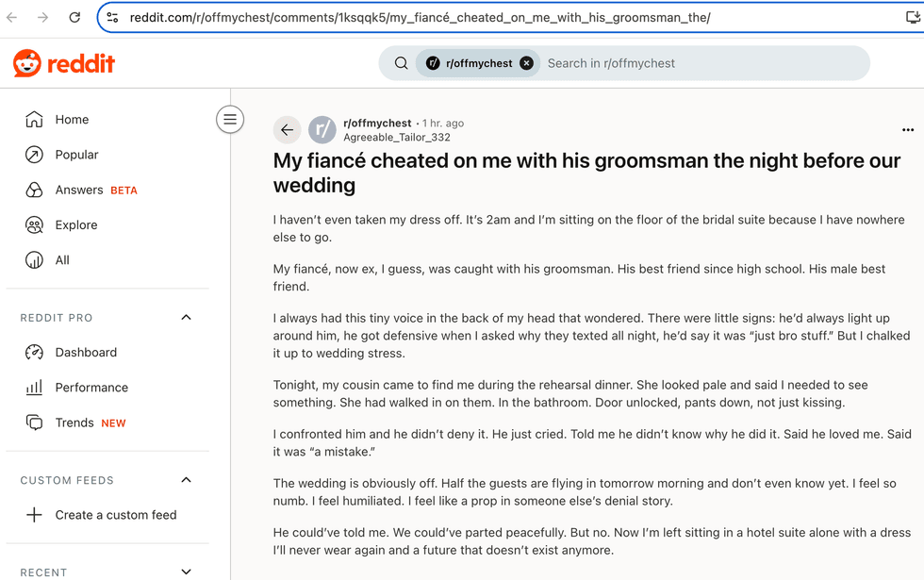924x580 pixels.
Task: Open the r/offmychest community link
Action: [x=377, y=124]
